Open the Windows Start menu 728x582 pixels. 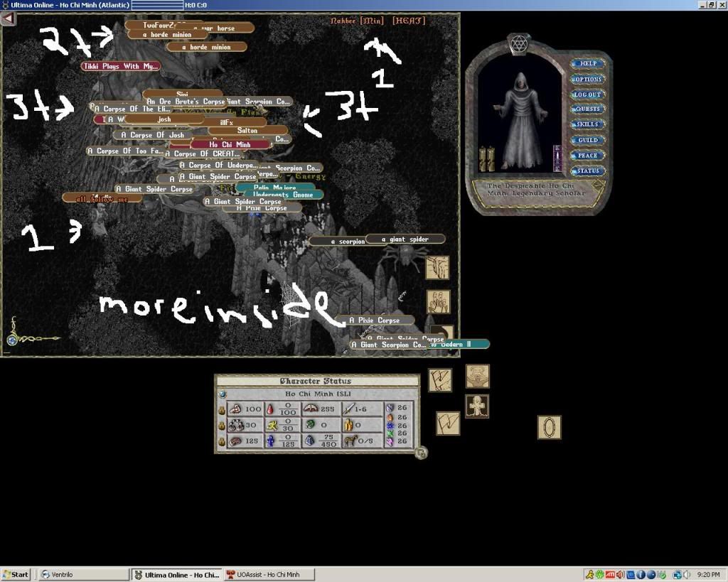(x=16, y=575)
